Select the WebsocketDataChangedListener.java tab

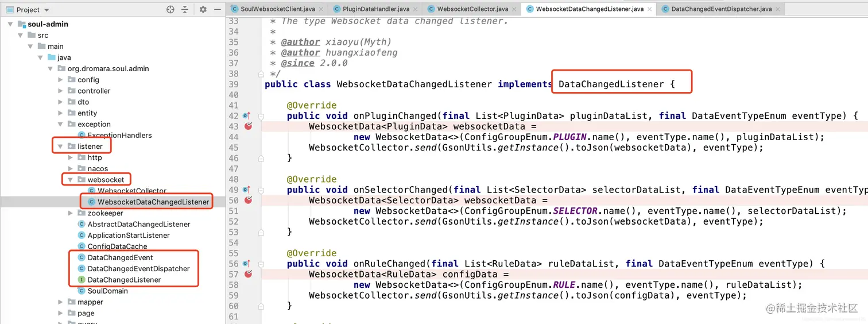coord(590,9)
